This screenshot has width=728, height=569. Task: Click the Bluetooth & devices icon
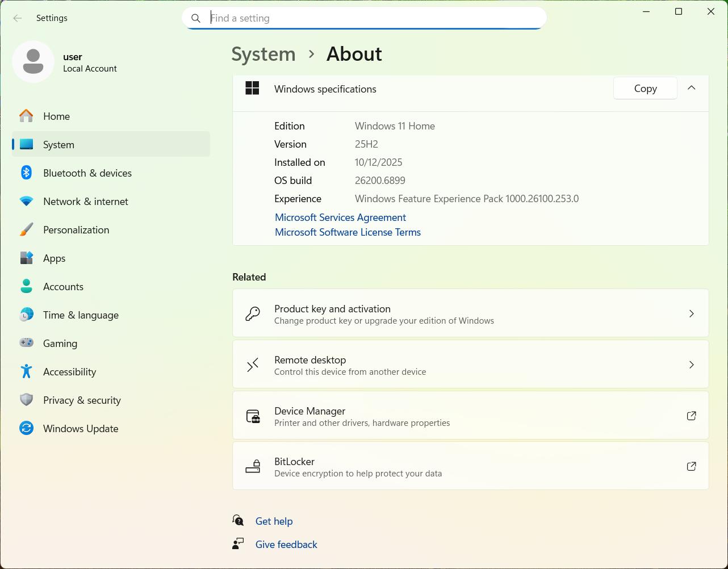click(x=26, y=173)
